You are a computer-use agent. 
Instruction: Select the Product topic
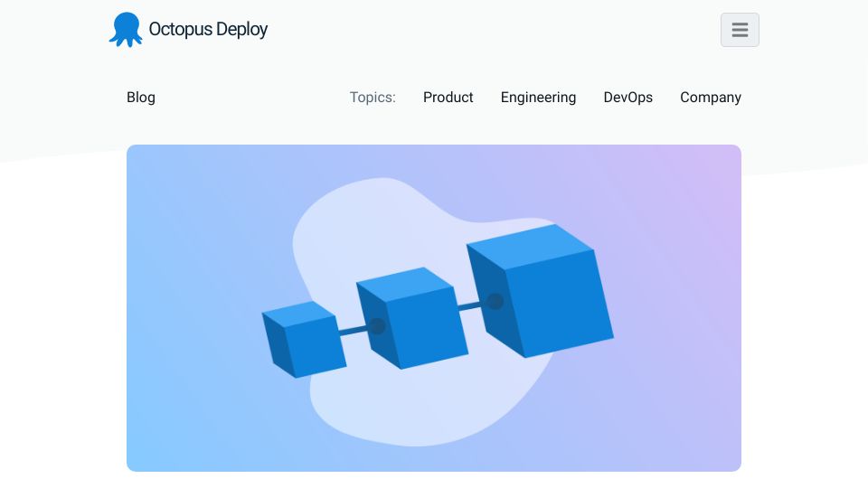point(448,98)
